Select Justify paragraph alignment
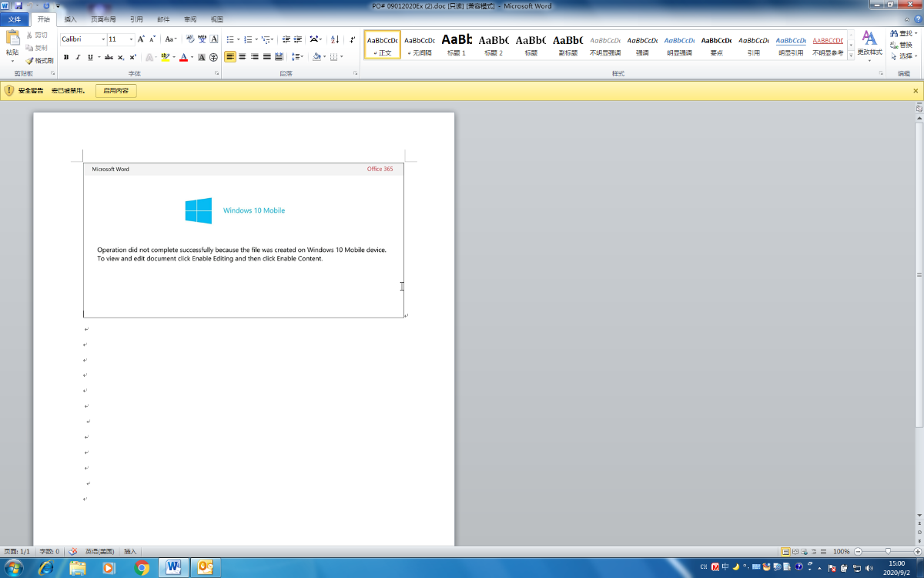 click(266, 56)
